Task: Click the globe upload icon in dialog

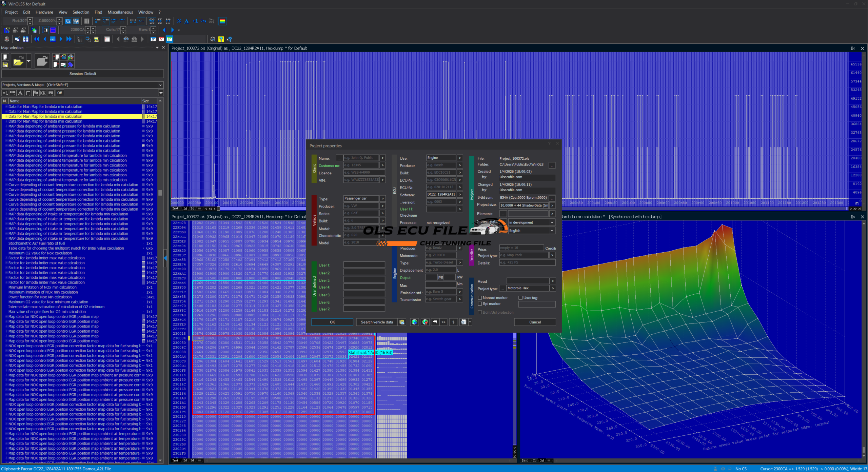Action: pyautogui.click(x=425, y=322)
